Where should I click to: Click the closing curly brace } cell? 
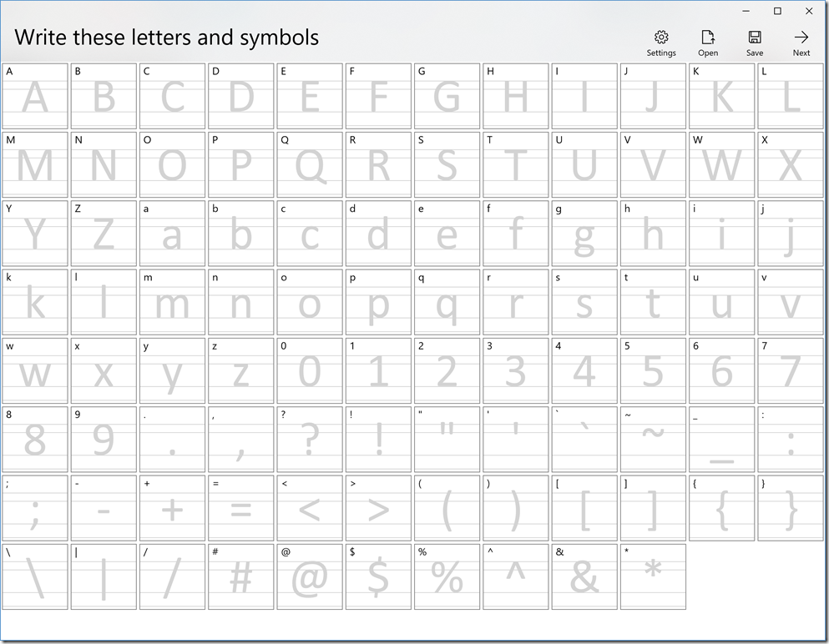click(x=791, y=508)
